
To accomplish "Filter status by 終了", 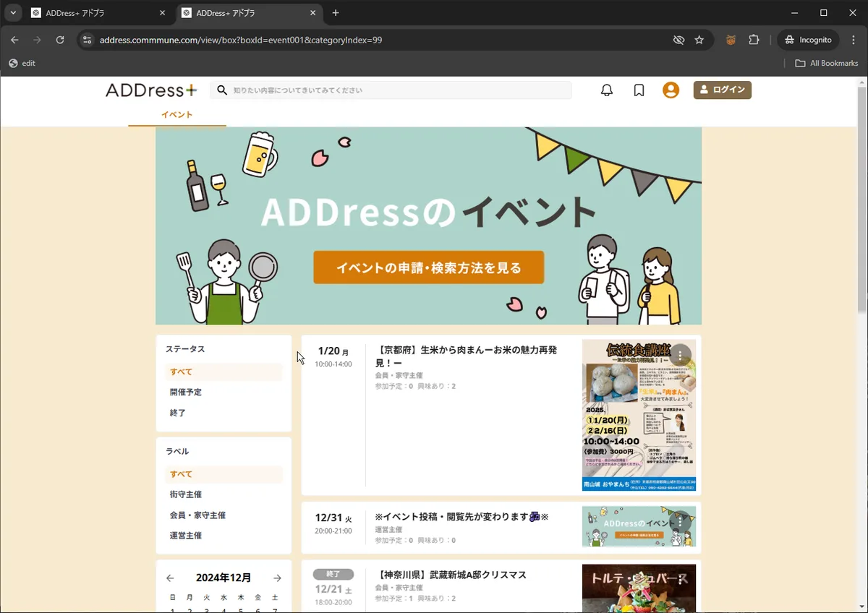I will click(x=178, y=413).
